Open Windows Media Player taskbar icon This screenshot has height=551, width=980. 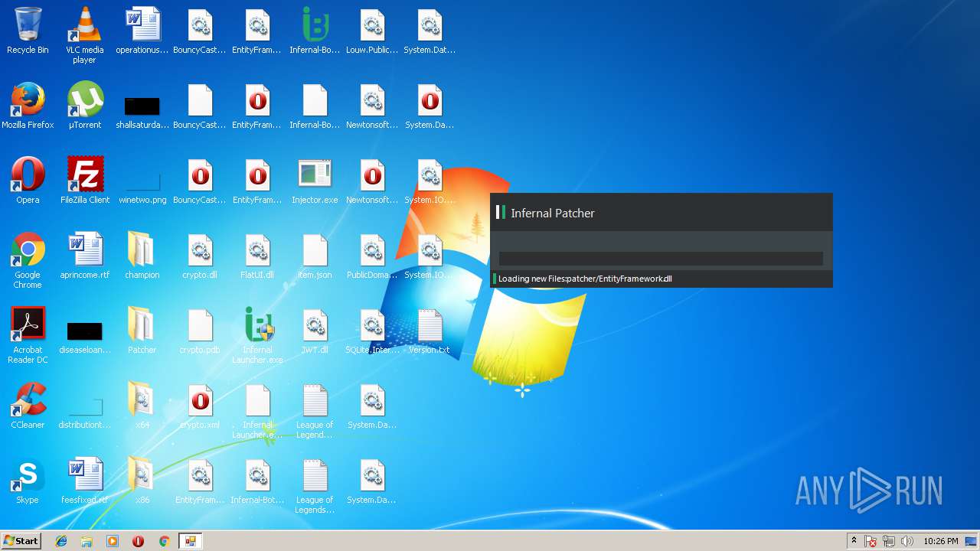pos(113,541)
